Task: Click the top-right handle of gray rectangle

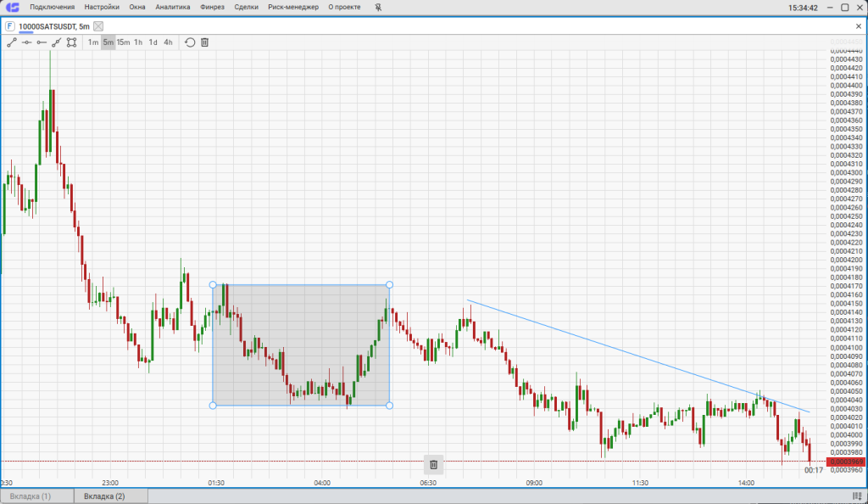Action: [389, 284]
